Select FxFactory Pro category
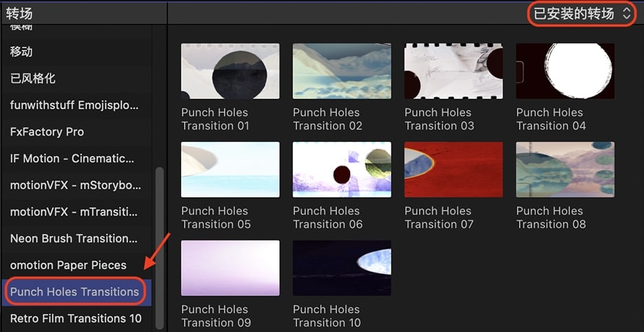This screenshot has width=644, height=332. pos(46,132)
